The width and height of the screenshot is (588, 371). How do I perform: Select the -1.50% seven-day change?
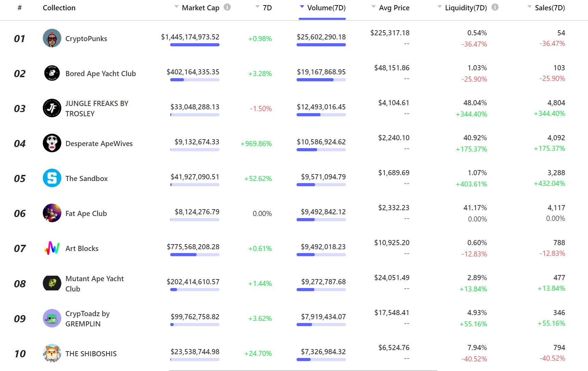pyautogui.click(x=261, y=108)
